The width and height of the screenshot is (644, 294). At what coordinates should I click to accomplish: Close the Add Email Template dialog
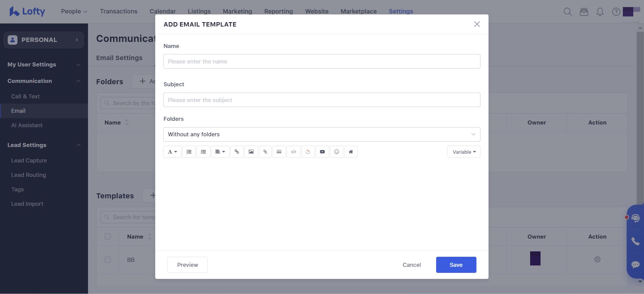477,24
